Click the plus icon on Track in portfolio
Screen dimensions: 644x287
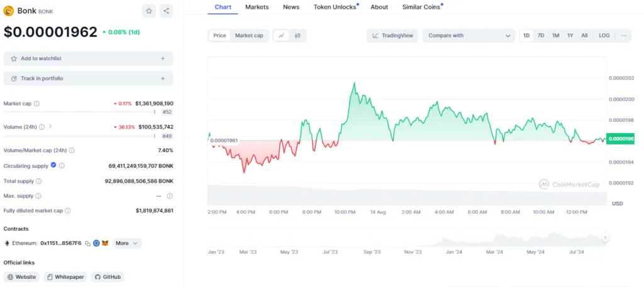click(x=163, y=79)
